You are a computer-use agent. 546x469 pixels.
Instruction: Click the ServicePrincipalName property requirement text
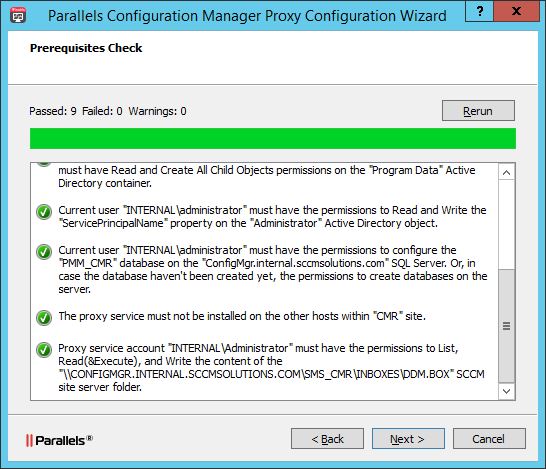tap(272, 217)
